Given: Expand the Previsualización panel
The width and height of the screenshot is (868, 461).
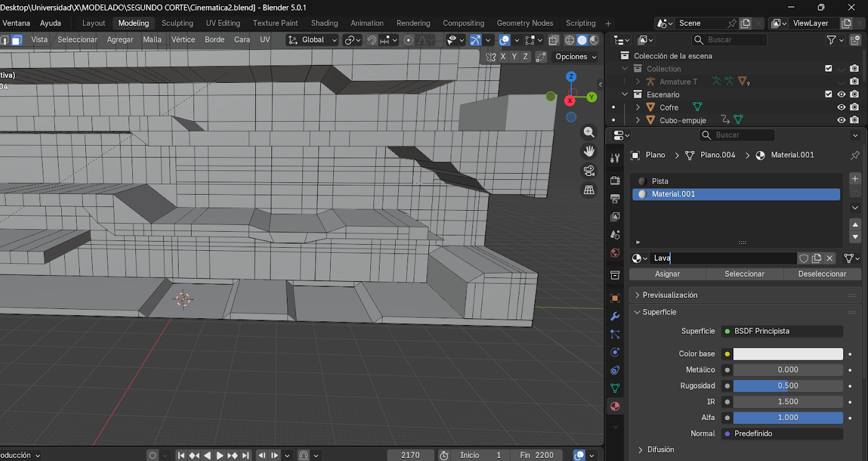Looking at the screenshot, I should [670, 295].
